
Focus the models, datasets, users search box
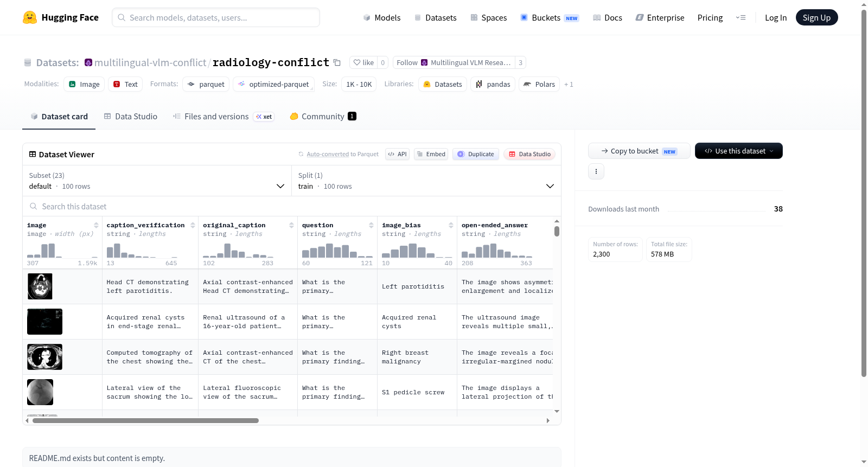tap(216, 17)
